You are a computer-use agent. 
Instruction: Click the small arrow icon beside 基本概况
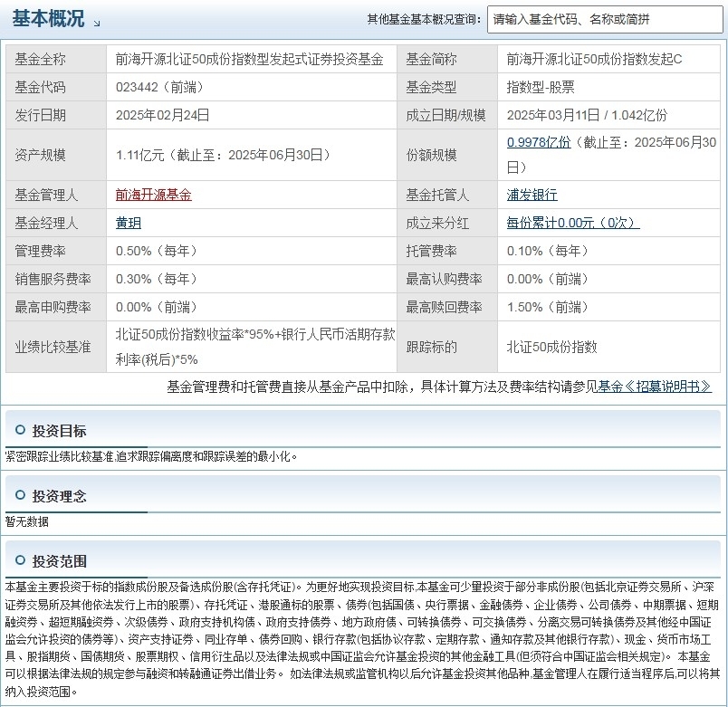point(97,24)
